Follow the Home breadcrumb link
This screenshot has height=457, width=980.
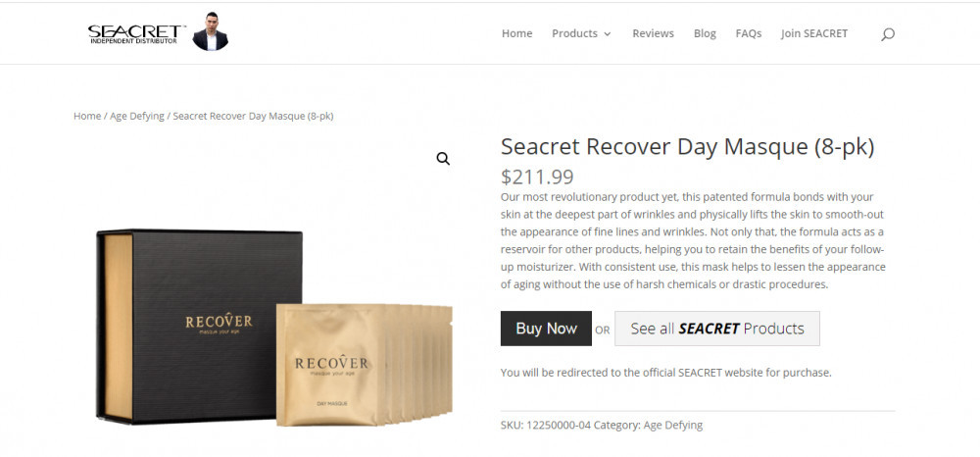87,116
